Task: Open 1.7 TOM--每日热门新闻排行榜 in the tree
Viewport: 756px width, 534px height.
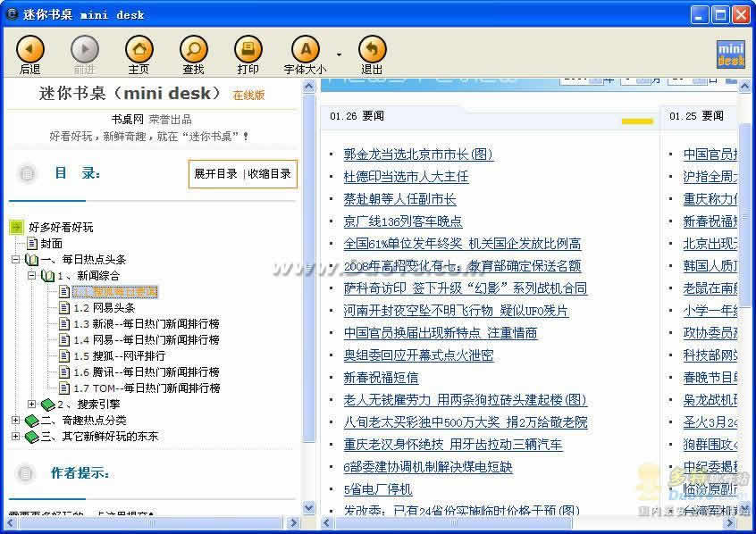Action: 147,388
